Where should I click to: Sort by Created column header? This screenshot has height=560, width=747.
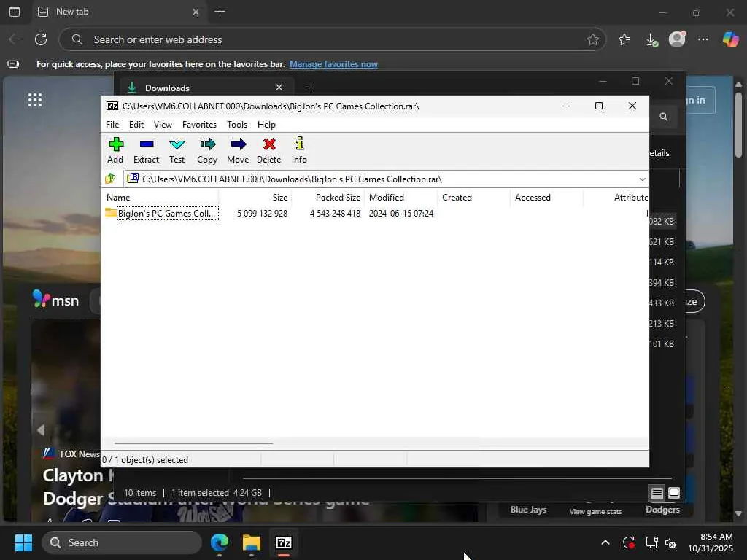tap(474, 197)
